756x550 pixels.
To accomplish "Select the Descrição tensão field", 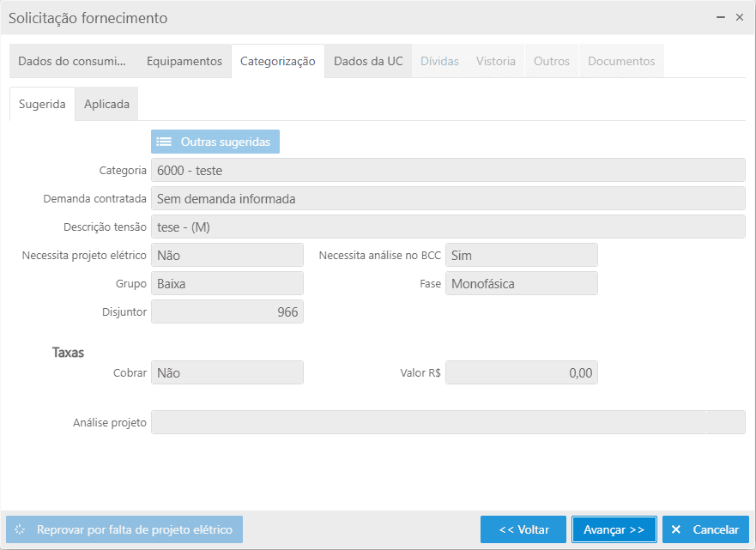I will point(448,227).
